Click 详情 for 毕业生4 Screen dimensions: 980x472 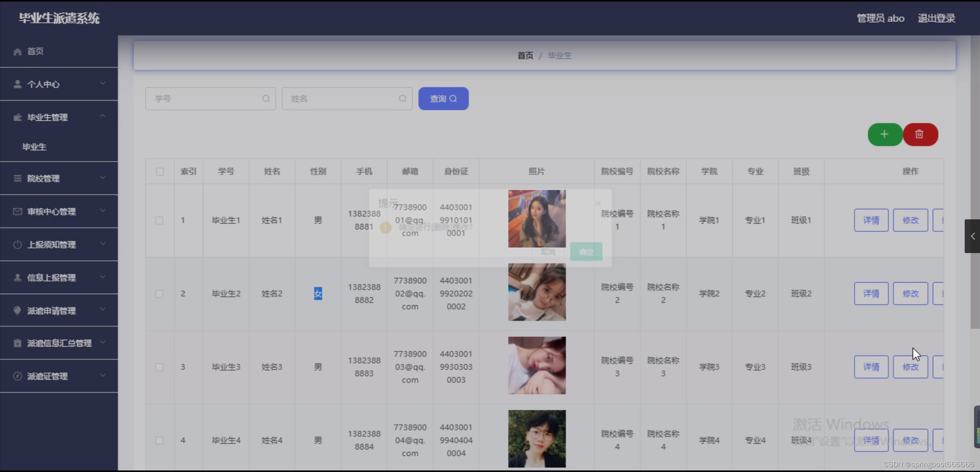[x=871, y=440]
